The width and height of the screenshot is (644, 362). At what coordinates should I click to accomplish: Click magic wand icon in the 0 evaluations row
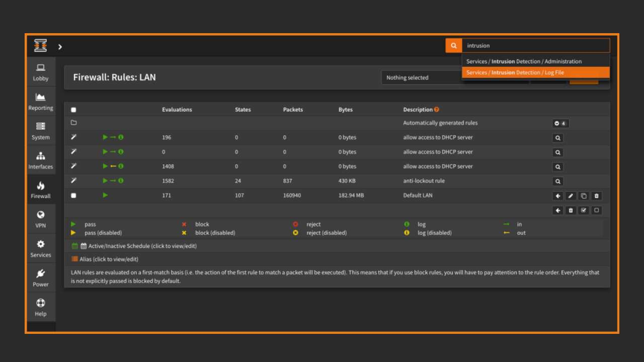pyautogui.click(x=73, y=151)
